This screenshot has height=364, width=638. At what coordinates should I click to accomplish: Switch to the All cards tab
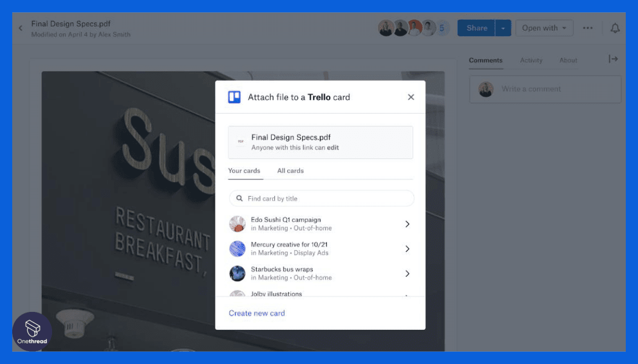click(x=290, y=171)
